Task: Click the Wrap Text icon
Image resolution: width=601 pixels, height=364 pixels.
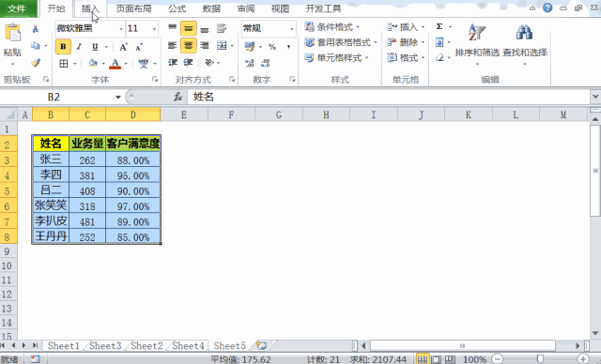Action: tap(222, 28)
